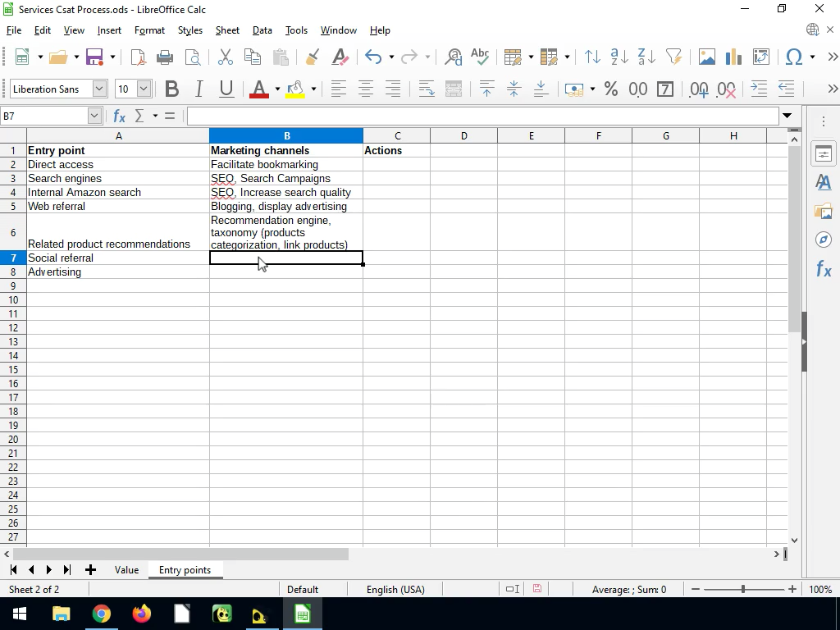
Task: Click zoom in plus button
Action: pos(792,589)
